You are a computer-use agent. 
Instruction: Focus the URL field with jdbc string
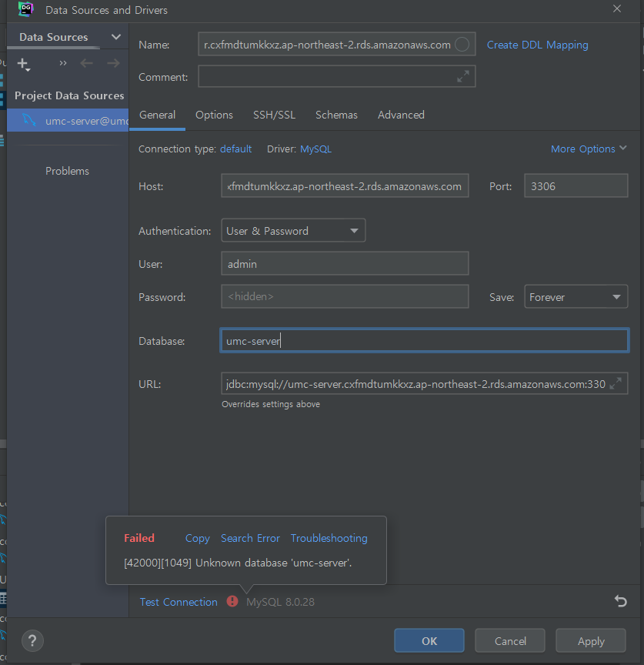[425, 383]
